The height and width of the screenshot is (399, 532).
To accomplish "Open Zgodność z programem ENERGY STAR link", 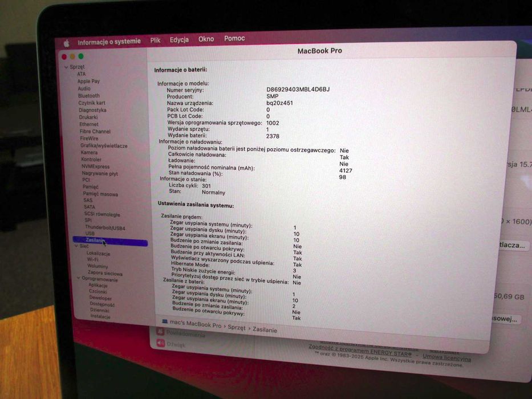I will pyautogui.click(x=360, y=350).
